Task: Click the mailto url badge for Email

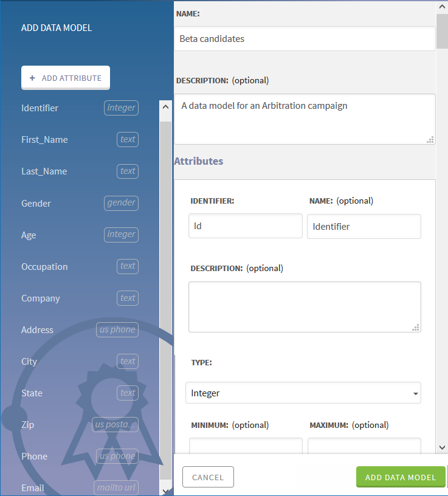Action: coord(117,487)
